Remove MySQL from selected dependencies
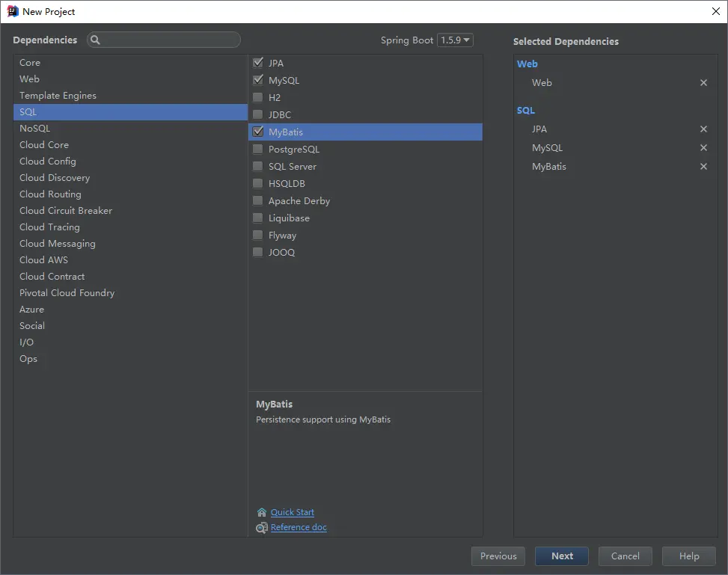 click(703, 147)
